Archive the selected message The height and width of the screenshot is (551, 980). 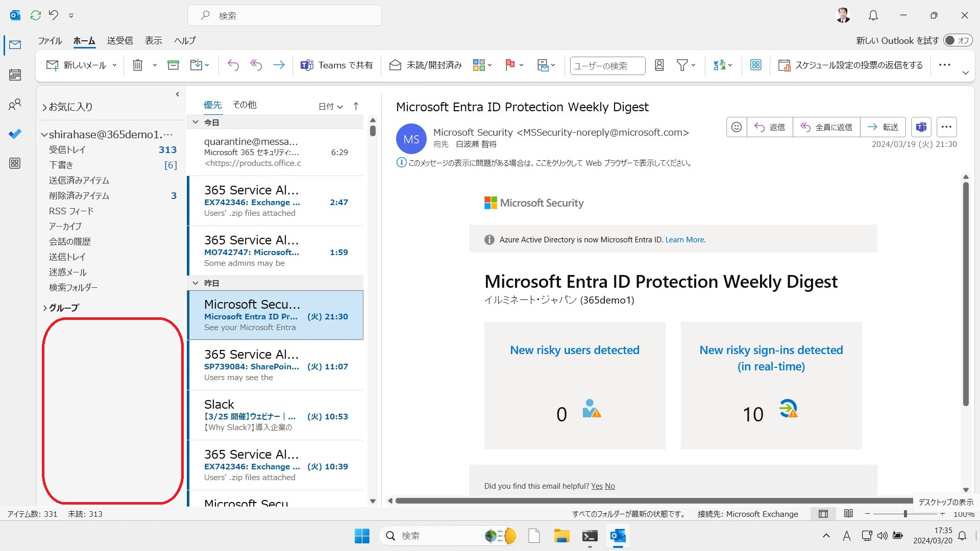174,65
